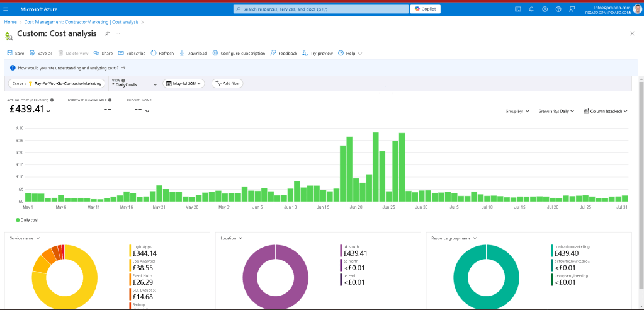Open Column (stacked) chart type menu
The image size is (644, 310).
tap(606, 111)
